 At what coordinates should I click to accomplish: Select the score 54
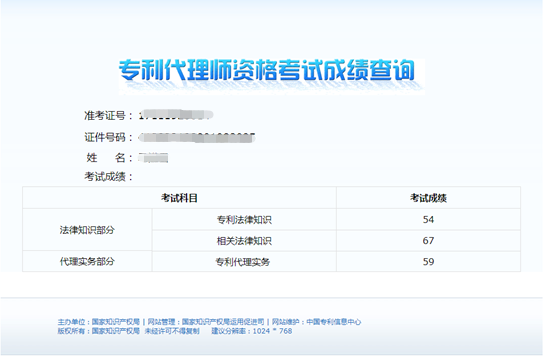pos(428,219)
